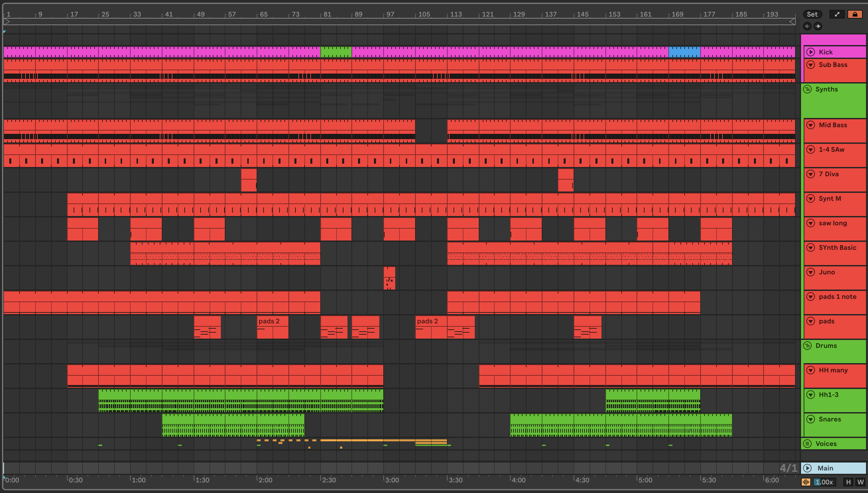
Task: Jump to next locator arrow
Action: 818,26
